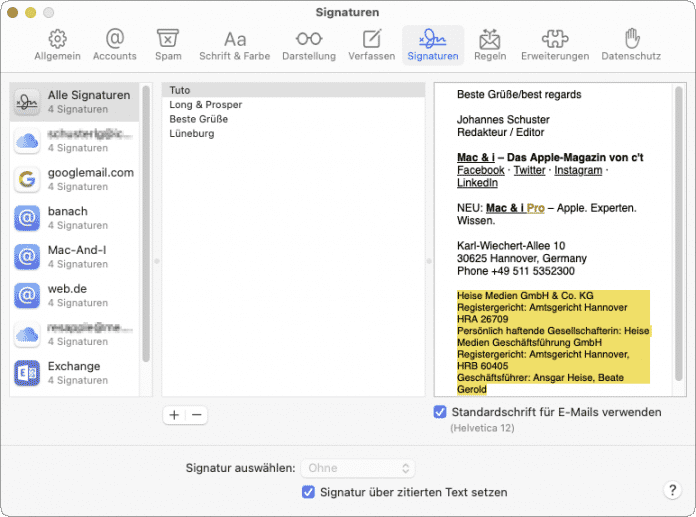Open the Datenschutz hand icon
This screenshot has height=517, width=696.
(x=632, y=38)
